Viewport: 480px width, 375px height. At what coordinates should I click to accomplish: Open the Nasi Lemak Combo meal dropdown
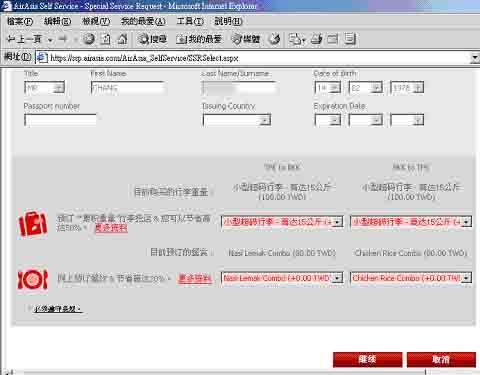[x=282, y=278]
